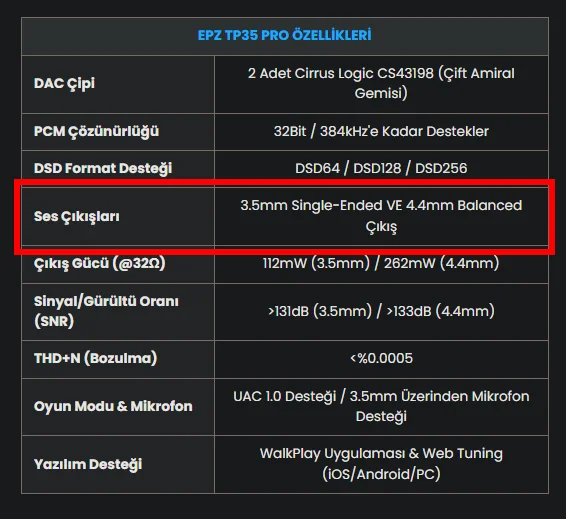Select the DAC Çipi label cell

118,84
